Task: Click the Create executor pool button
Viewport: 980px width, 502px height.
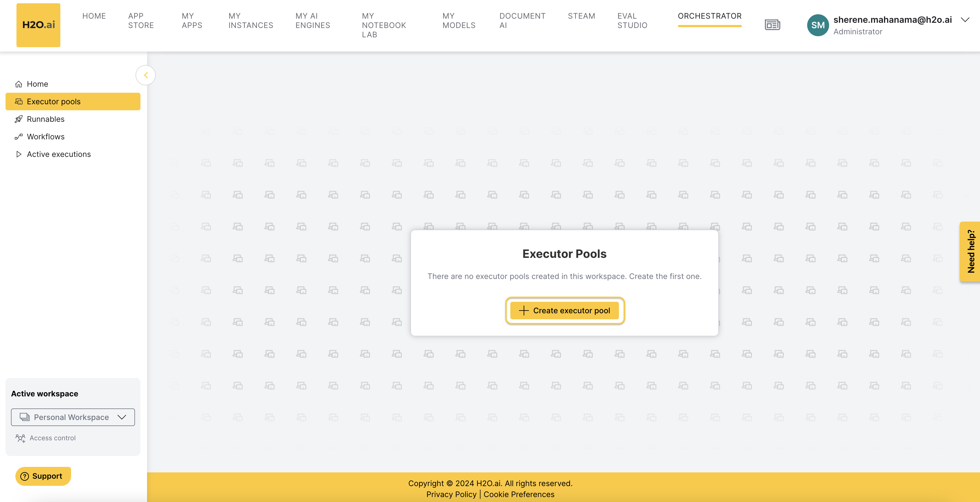Action: pyautogui.click(x=565, y=311)
